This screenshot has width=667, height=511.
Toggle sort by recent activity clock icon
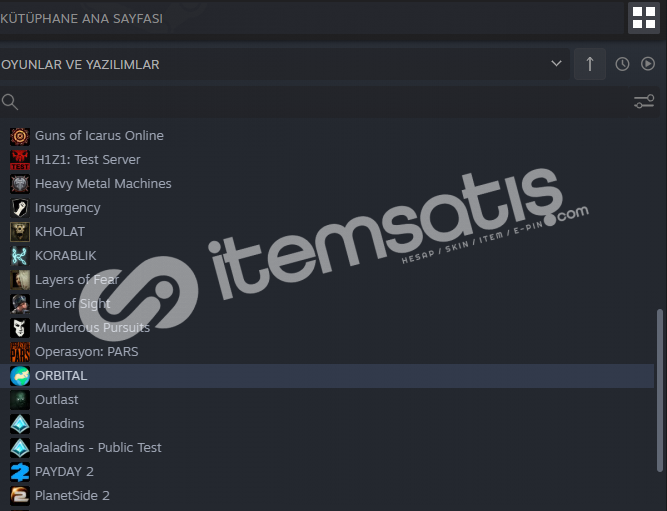[x=622, y=64]
